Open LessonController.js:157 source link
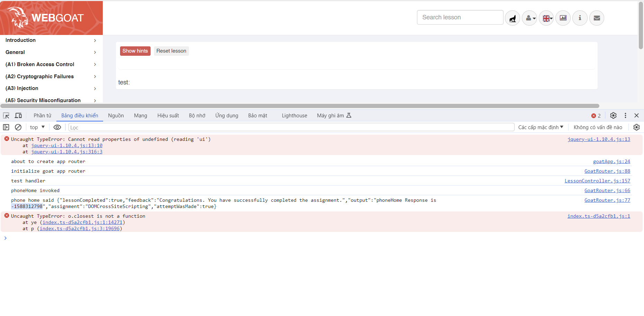This screenshot has width=644, height=316. 597,181
